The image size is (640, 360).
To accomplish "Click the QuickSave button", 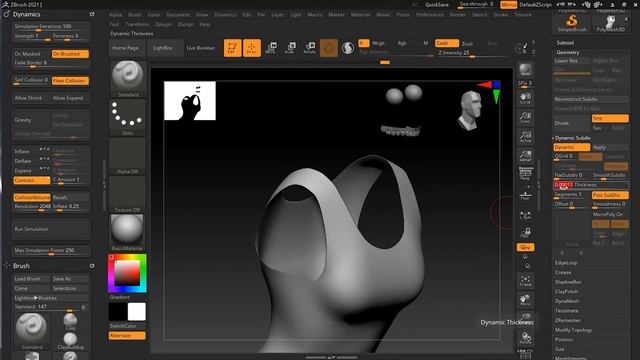I will pyautogui.click(x=437, y=5).
